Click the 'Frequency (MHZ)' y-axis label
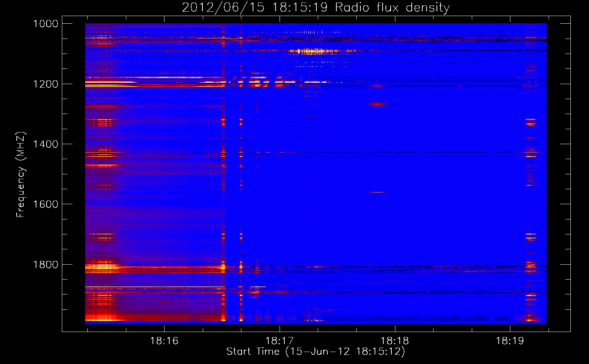This screenshot has height=364, width=589. pos(21,174)
